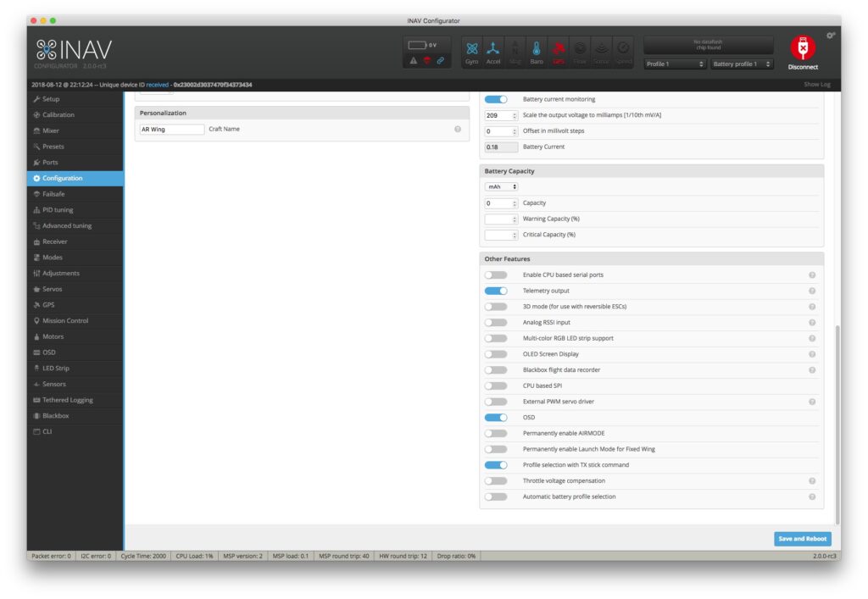Click the Craft Name text field
The height and width of the screenshot is (599, 868).
coord(172,130)
